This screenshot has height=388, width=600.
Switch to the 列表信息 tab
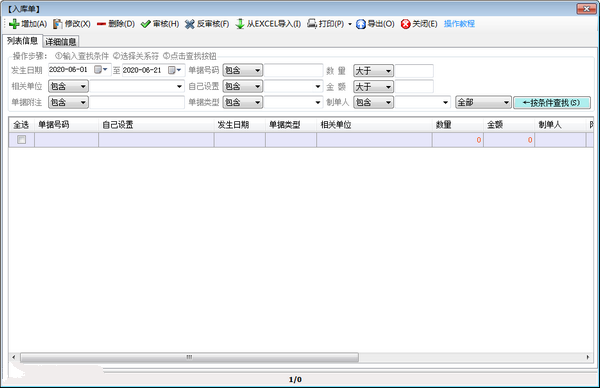point(22,41)
